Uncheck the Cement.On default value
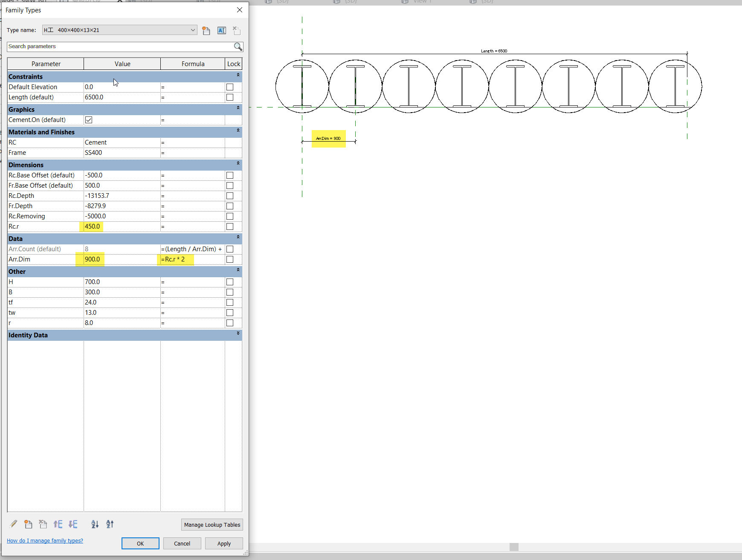Viewport: 742px width, 560px height. (88, 120)
